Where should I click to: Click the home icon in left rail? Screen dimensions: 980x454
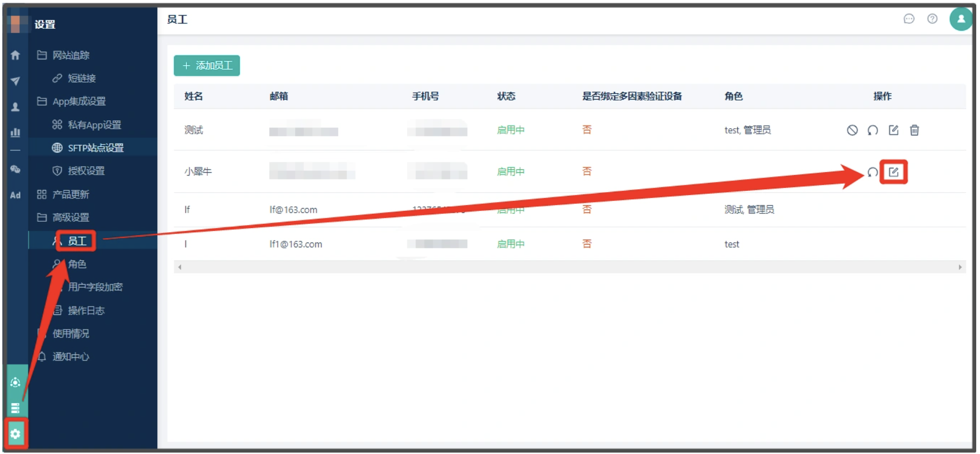click(x=16, y=55)
